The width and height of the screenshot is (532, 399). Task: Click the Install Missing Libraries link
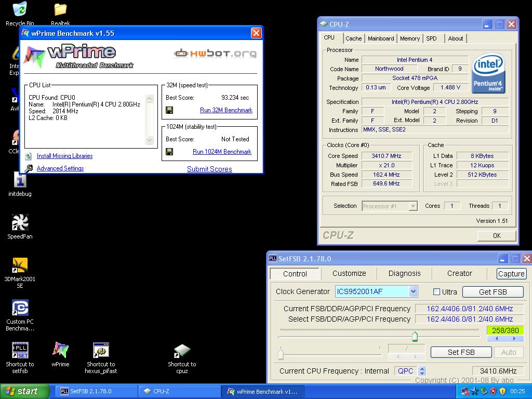point(64,156)
